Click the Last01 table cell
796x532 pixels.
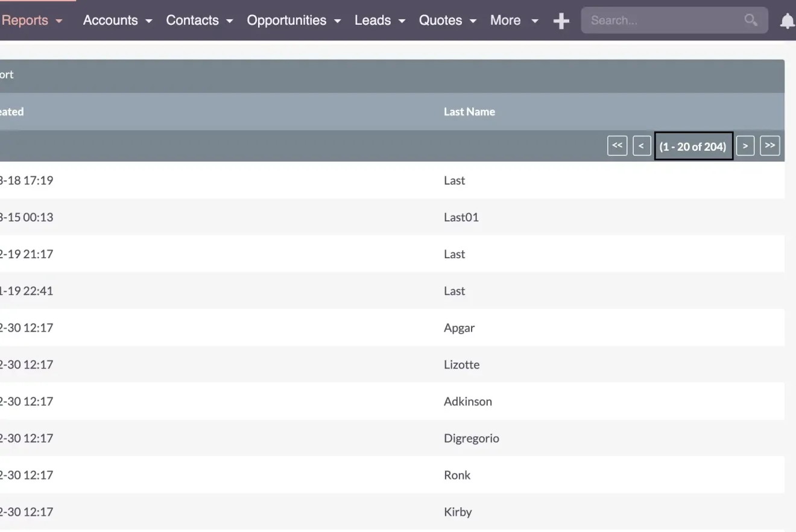(x=461, y=217)
